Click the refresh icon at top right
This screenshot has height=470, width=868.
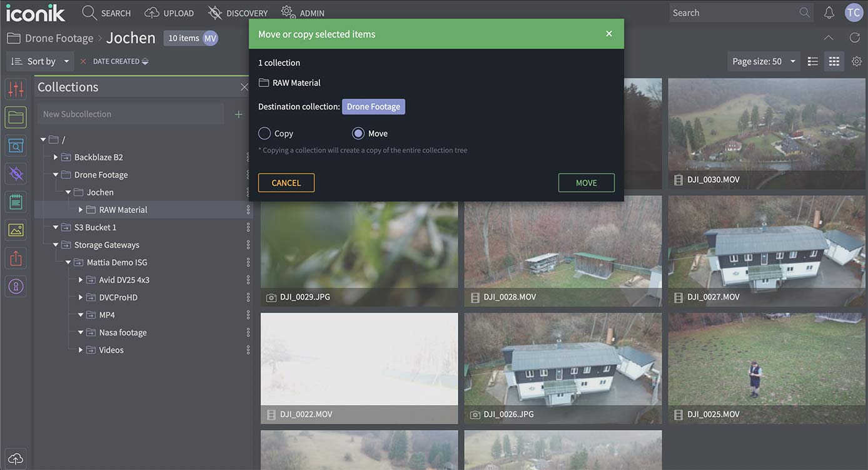coord(855,38)
